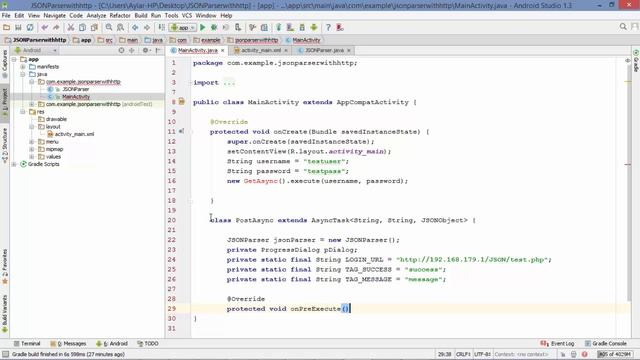Click the example breadcrumb in navigation bar

coord(207,40)
